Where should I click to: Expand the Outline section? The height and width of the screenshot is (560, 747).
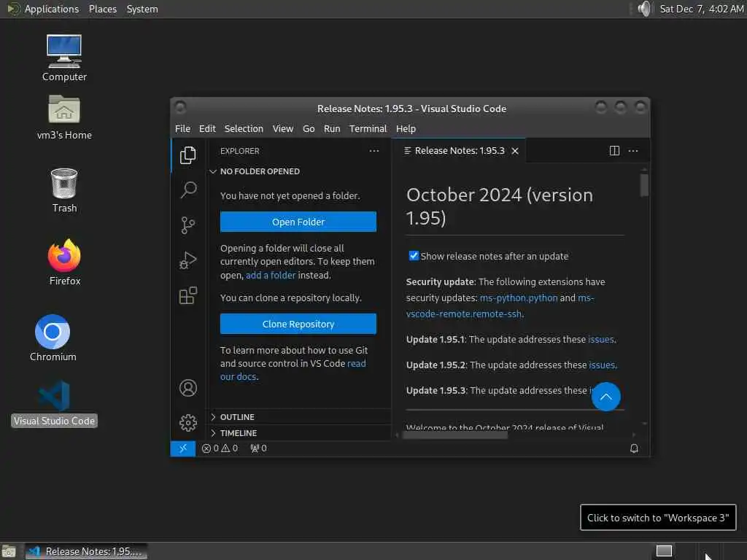coord(299,416)
